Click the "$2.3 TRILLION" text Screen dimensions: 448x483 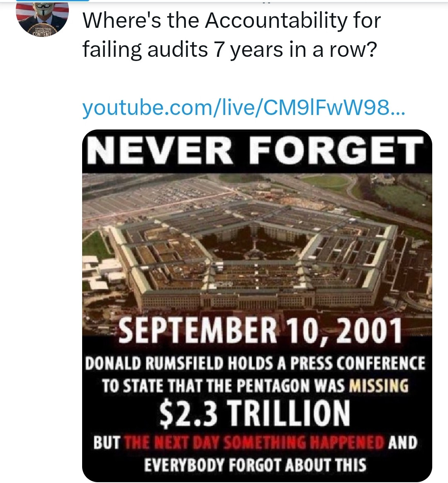pyautogui.click(x=255, y=413)
